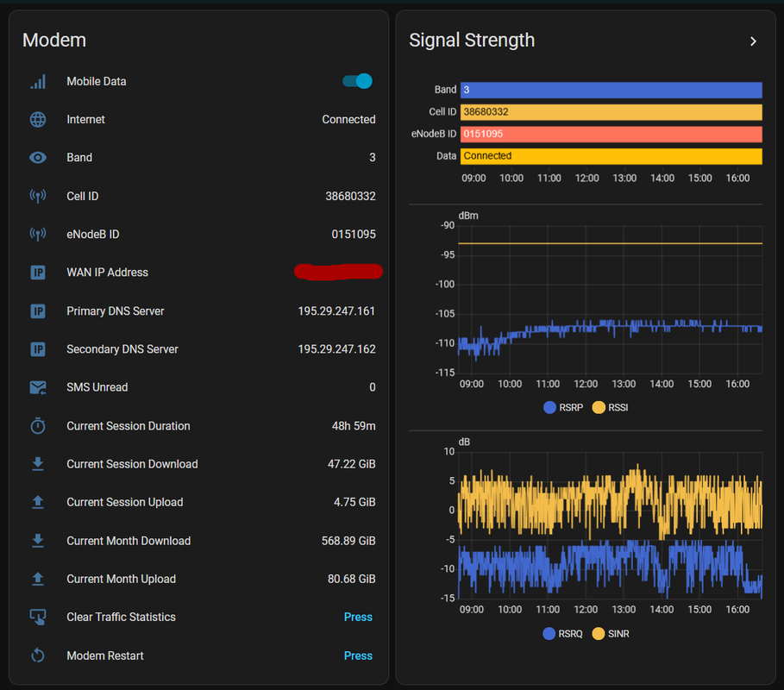Click the yellow RSSI line in dBm chart
Screen dimensions: 784x690
(x=610, y=243)
